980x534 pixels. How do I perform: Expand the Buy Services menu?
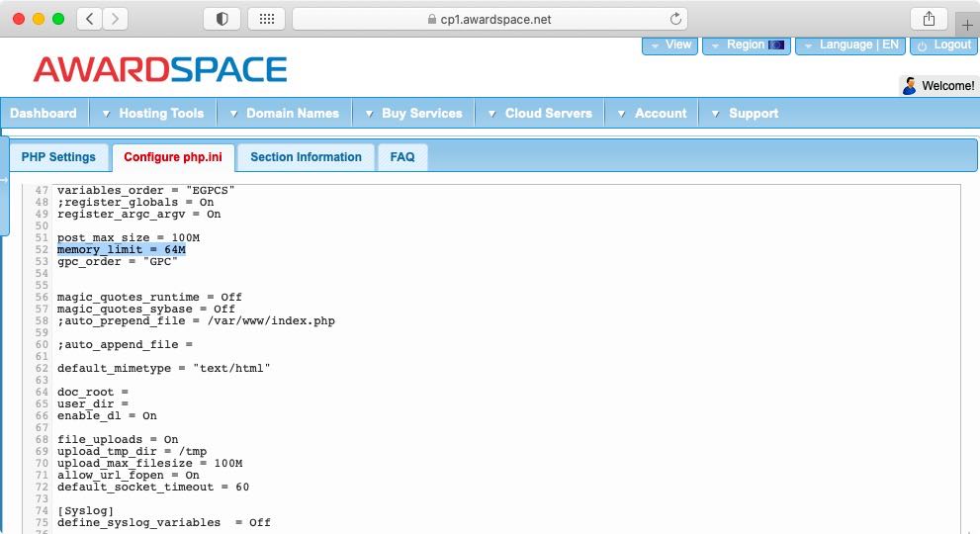(413, 113)
